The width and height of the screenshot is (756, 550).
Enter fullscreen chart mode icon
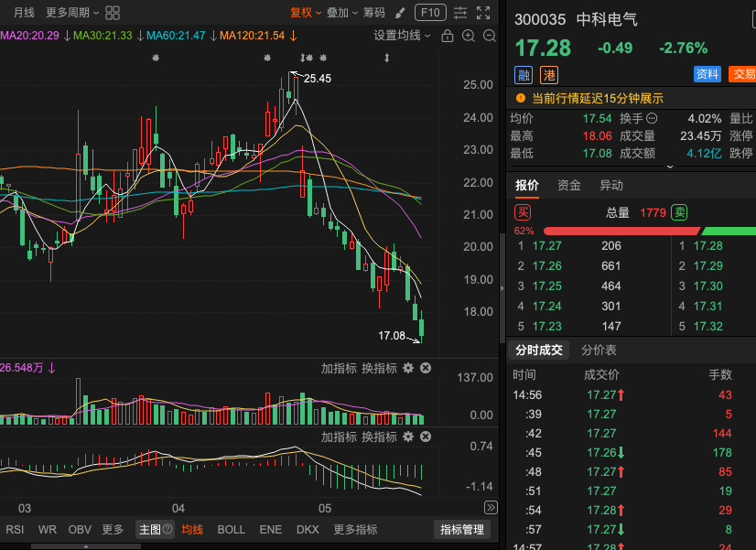(483, 13)
